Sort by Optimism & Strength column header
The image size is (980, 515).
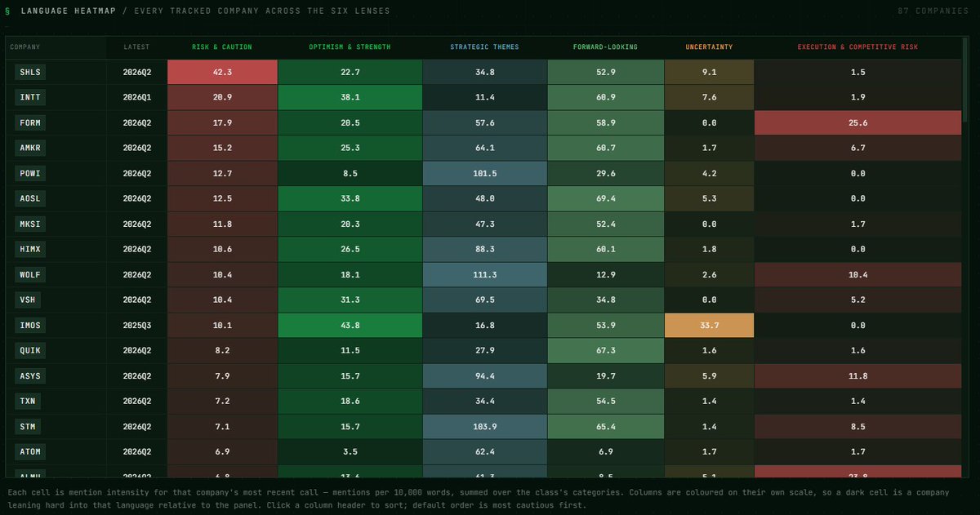[x=350, y=47]
